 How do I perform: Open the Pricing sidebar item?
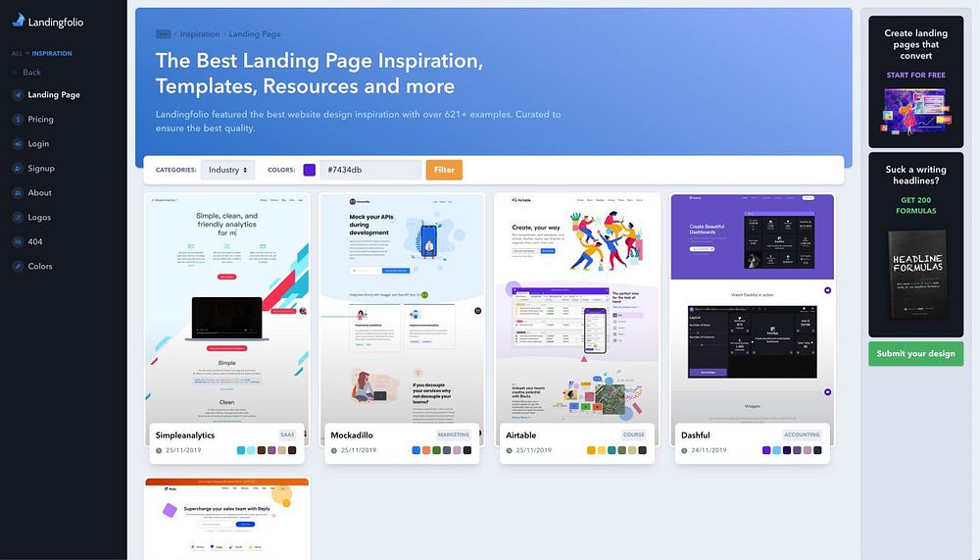(x=40, y=119)
